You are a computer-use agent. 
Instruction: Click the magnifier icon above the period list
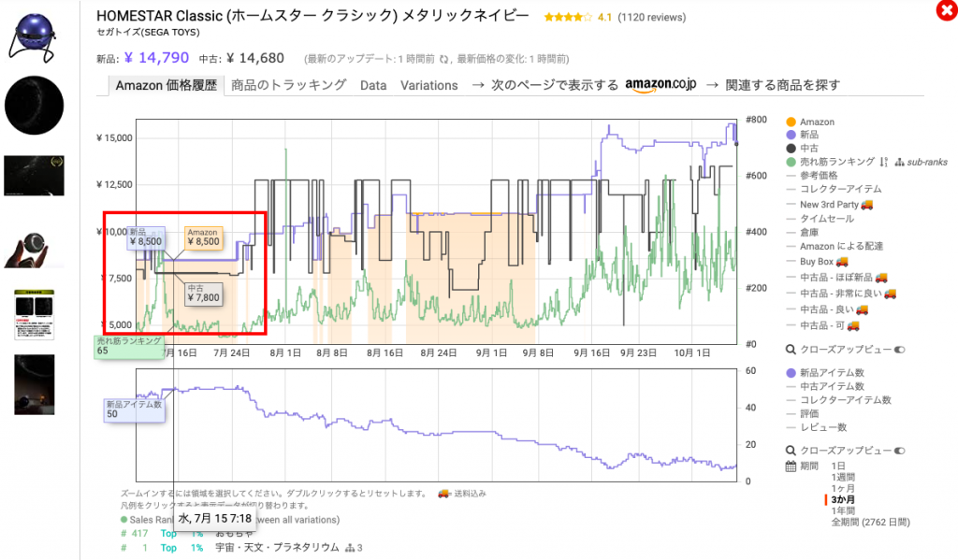[x=791, y=450]
